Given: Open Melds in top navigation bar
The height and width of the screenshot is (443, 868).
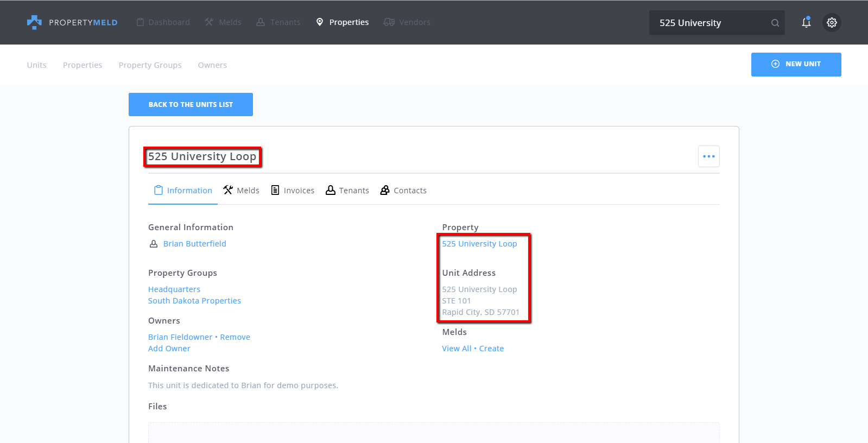Looking at the screenshot, I should pyautogui.click(x=223, y=22).
